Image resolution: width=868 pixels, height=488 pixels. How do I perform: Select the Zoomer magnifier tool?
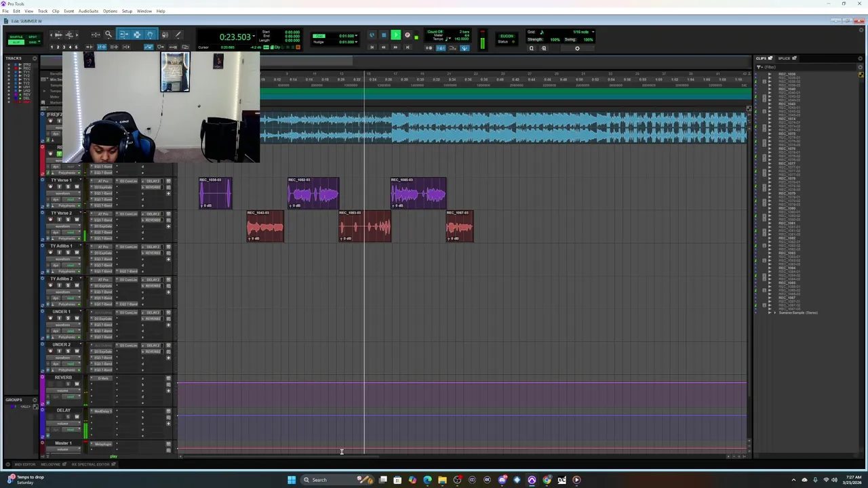click(108, 35)
